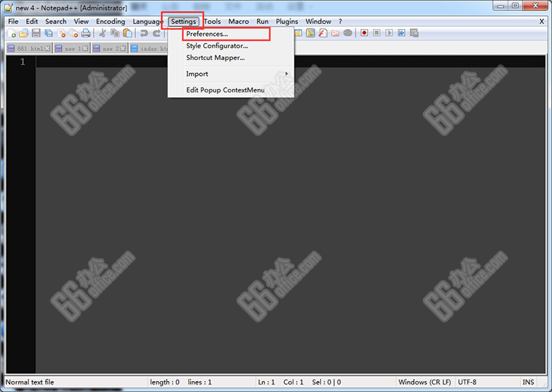Open the Window menu
The height and width of the screenshot is (392, 552).
tap(318, 21)
